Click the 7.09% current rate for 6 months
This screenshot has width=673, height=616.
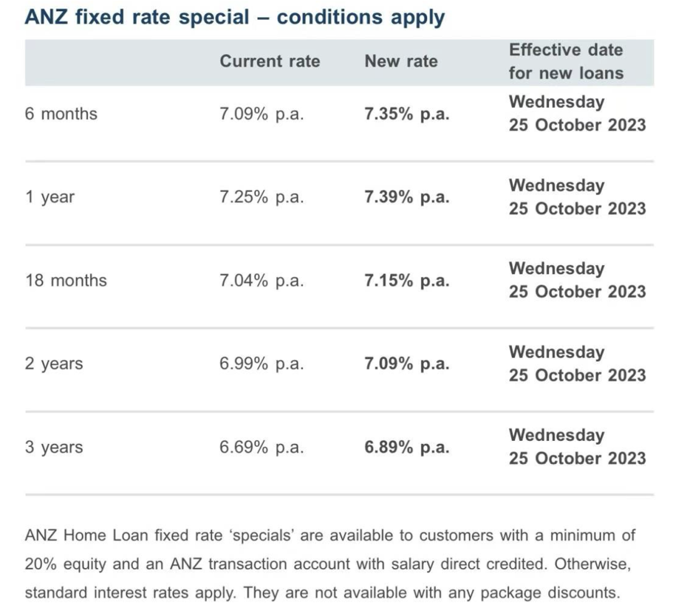point(261,114)
